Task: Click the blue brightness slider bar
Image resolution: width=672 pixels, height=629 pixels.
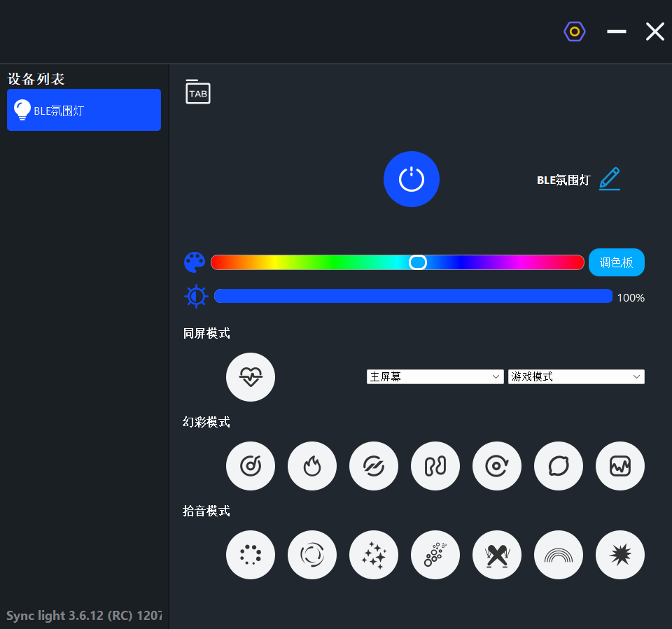Action: click(413, 296)
